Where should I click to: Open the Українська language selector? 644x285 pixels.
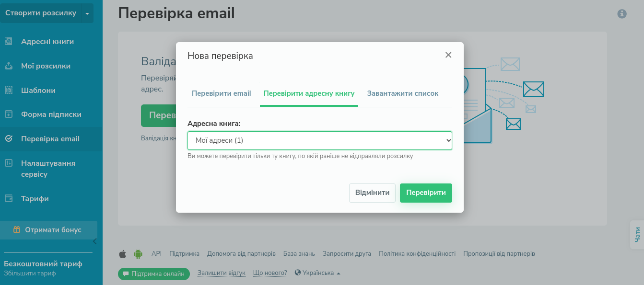pyautogui.click(x=318, y=273)
